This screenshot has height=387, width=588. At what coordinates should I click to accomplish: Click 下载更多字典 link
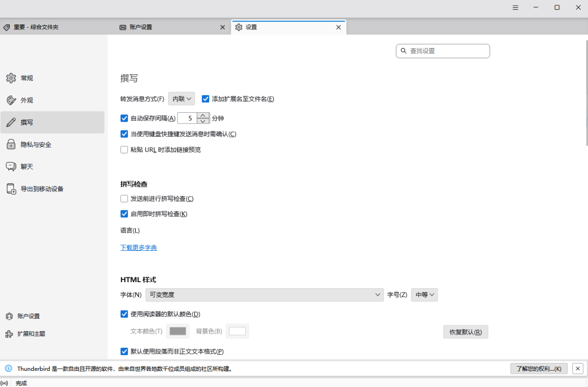tap(139, 248)
